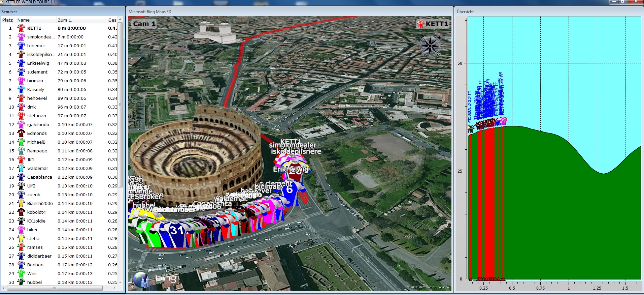644x295 pixels.
Task: Click teriemer's blue jersey icon
Action: (x=21, y=46)
